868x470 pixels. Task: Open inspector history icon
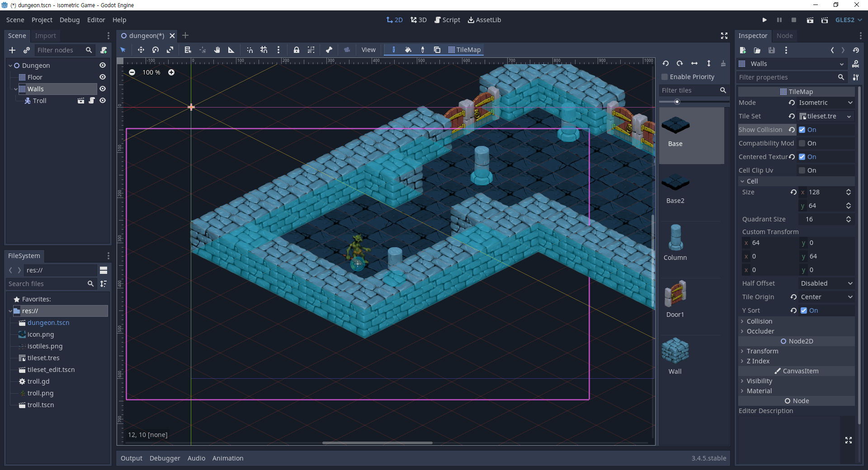[856, 50]
